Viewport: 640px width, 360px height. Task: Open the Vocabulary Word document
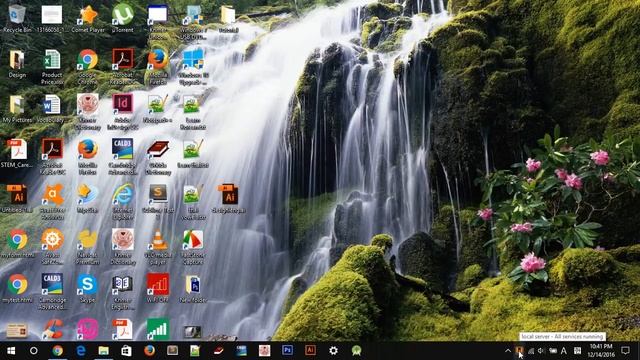pyautogui.click(x=52, y=109)
